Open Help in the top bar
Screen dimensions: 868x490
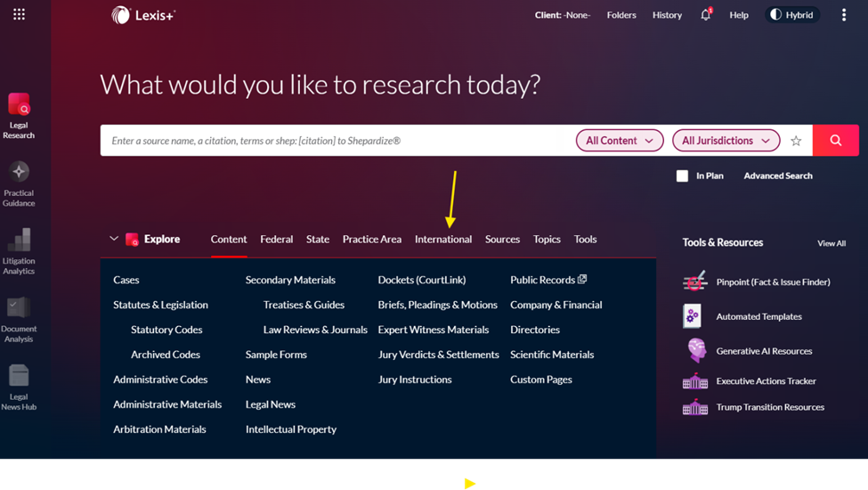[738, 15]
